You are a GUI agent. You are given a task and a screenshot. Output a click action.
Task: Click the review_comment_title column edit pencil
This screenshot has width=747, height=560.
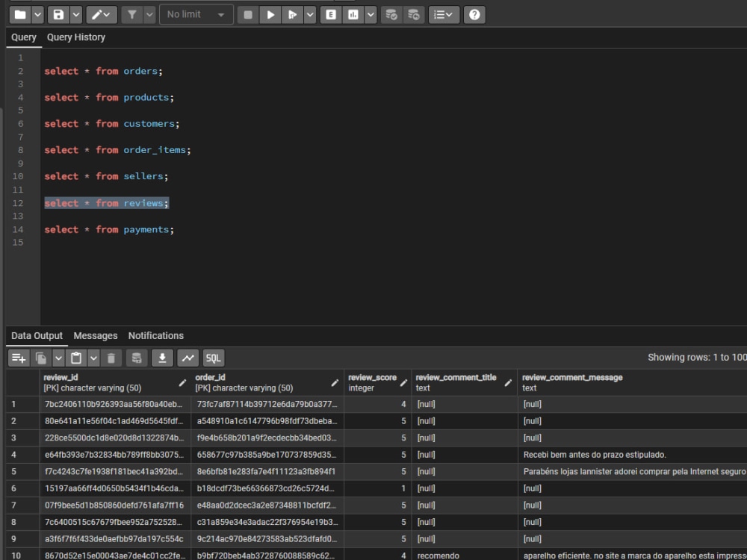[508, 383]
